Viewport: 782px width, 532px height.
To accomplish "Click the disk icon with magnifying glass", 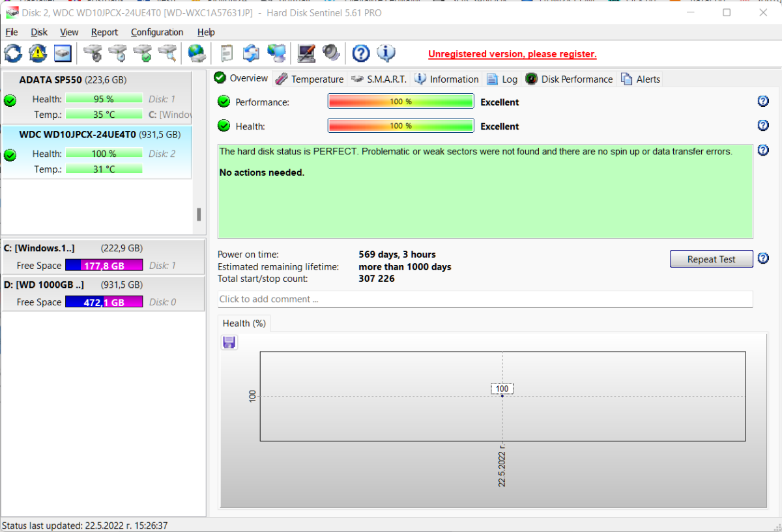I will point(167,53).
